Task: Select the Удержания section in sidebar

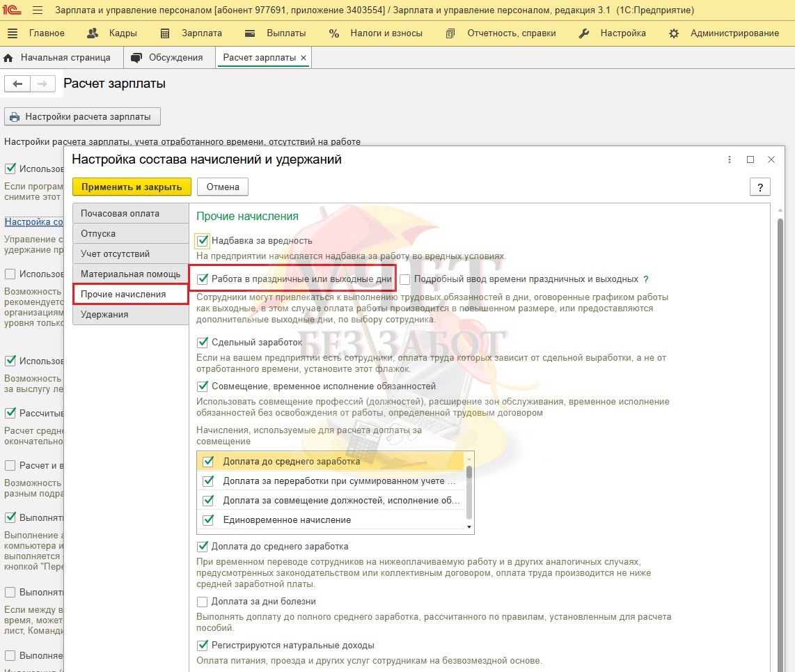Action: (x=104, y=315)
